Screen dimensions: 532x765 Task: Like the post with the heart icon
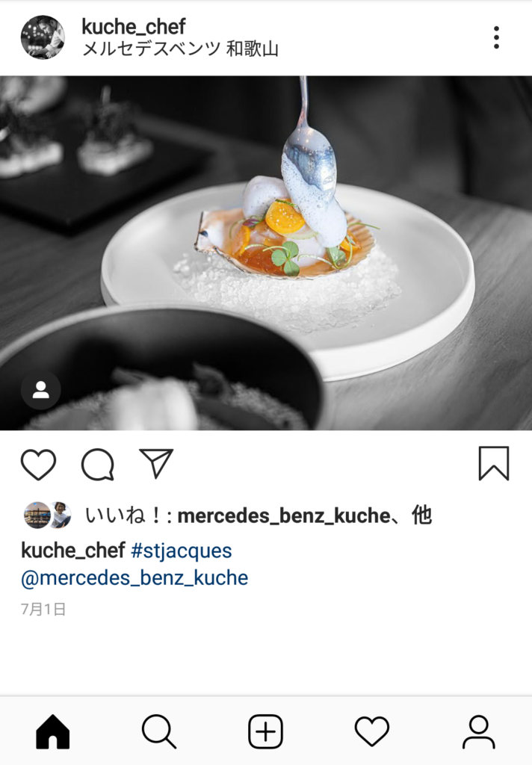point(38,464)
